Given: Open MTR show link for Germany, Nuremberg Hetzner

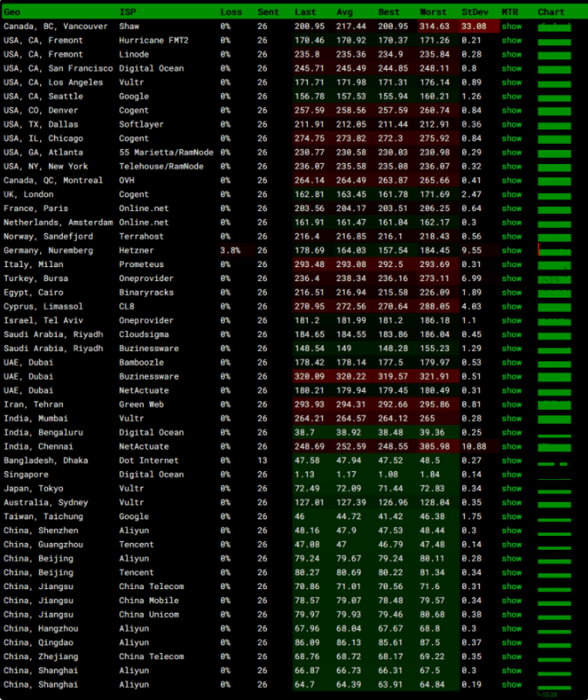Looking at the screenshot, I should click(x=511, y=250).
